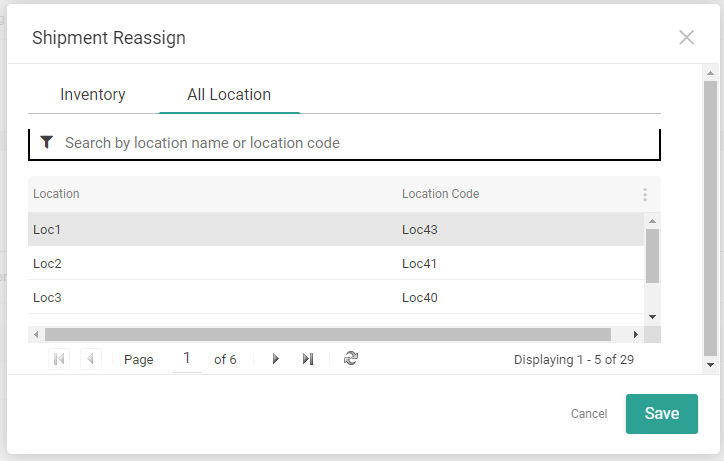Screen dimensions: 724x461
Task: Click the grid vertical scrollbar up arrow
Action: click(x=652, y=221)
